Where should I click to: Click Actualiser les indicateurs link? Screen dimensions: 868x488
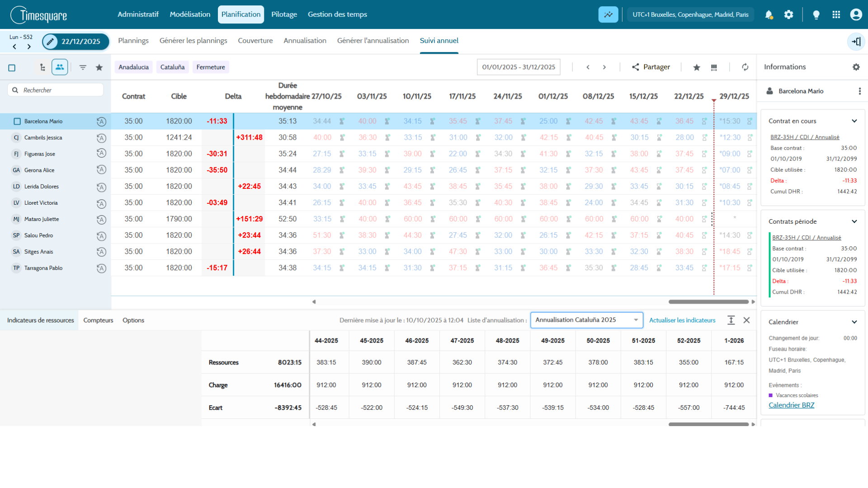click(682, 320)
